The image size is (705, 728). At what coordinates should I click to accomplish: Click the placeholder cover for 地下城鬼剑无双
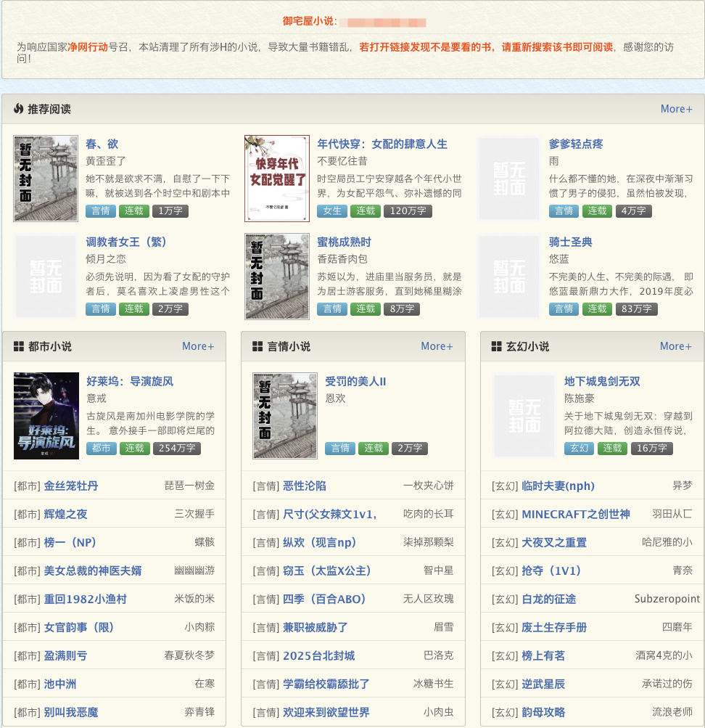524,416
